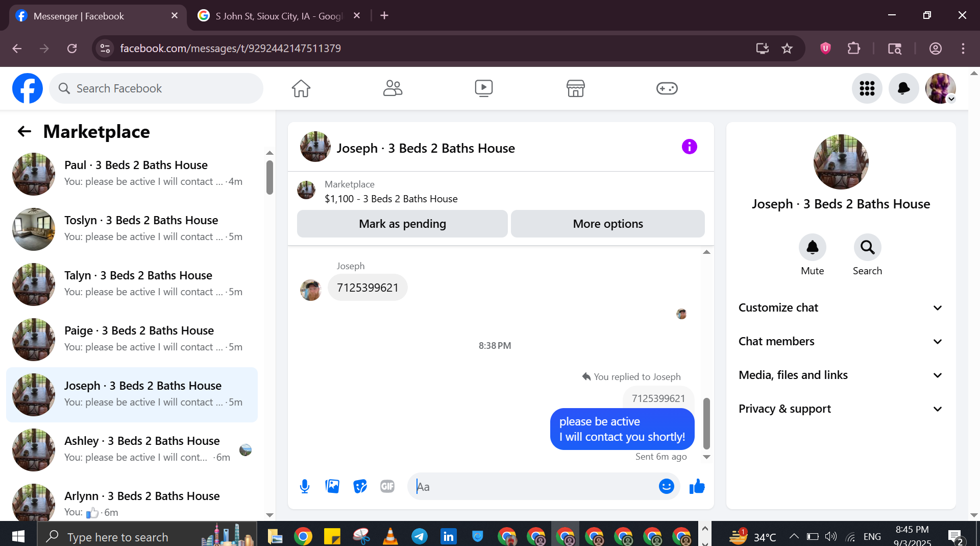The width and height of the screenshot is (980, 546).
Task: Close the Messenger | Facebook tab
Action: 175,16
